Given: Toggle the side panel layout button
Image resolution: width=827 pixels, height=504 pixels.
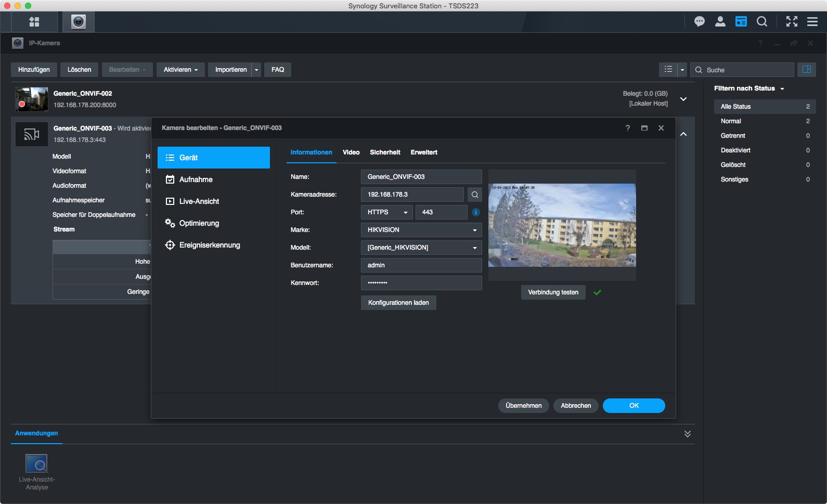Looking at the screenshot, I should [806, 70].
